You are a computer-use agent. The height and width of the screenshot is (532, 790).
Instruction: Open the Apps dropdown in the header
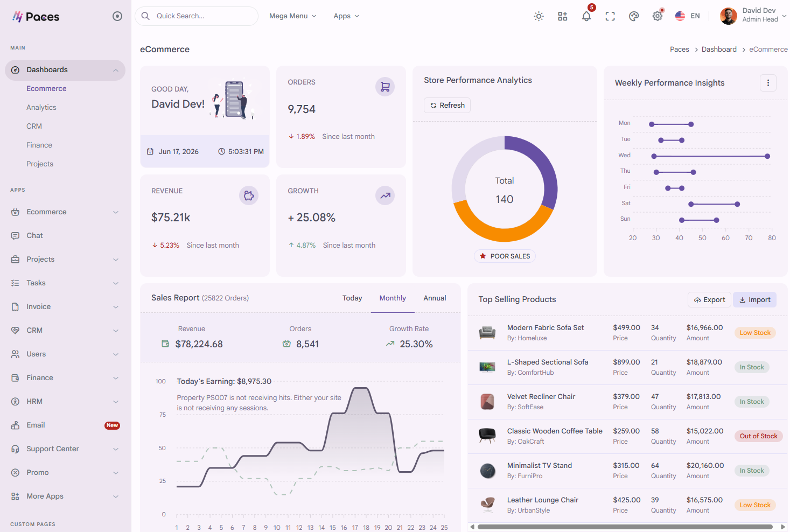346,16
